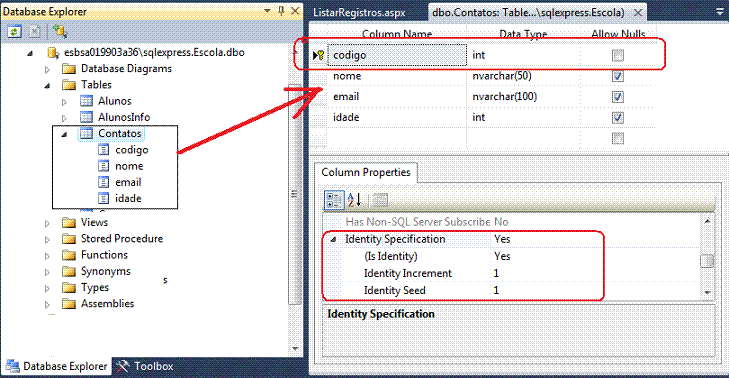Click the idade column icon in tree

coord(104,199)
